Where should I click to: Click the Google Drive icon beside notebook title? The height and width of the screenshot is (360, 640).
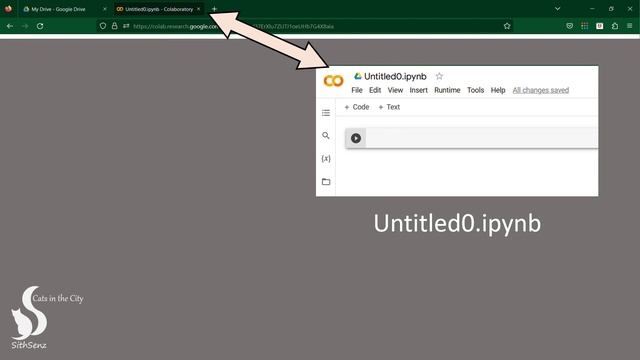(x=358, y=76)
